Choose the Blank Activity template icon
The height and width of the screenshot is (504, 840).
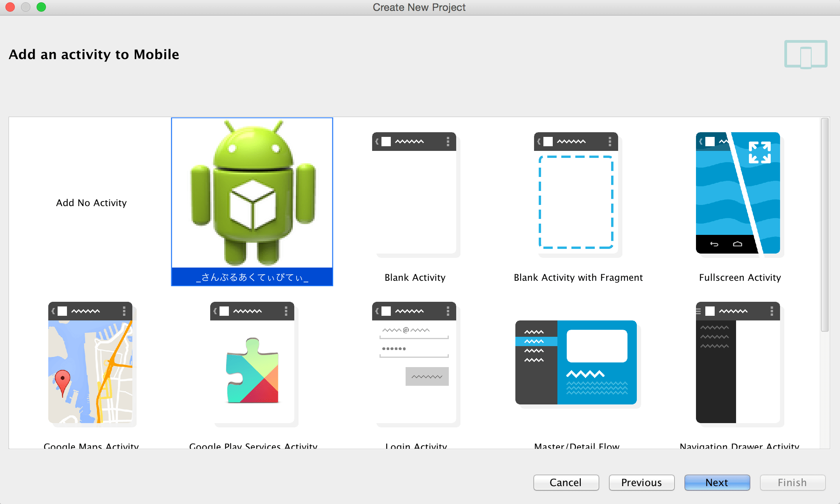click(x=415, y=193)
